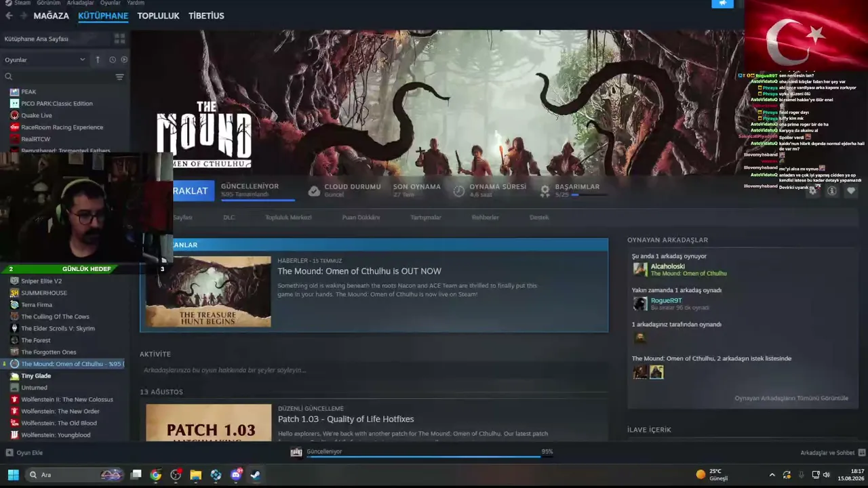The height and width of the screenshot is (488, 868).
Task: Open the Patch 1.03 thumbnail image
Action: pos(208,423)
